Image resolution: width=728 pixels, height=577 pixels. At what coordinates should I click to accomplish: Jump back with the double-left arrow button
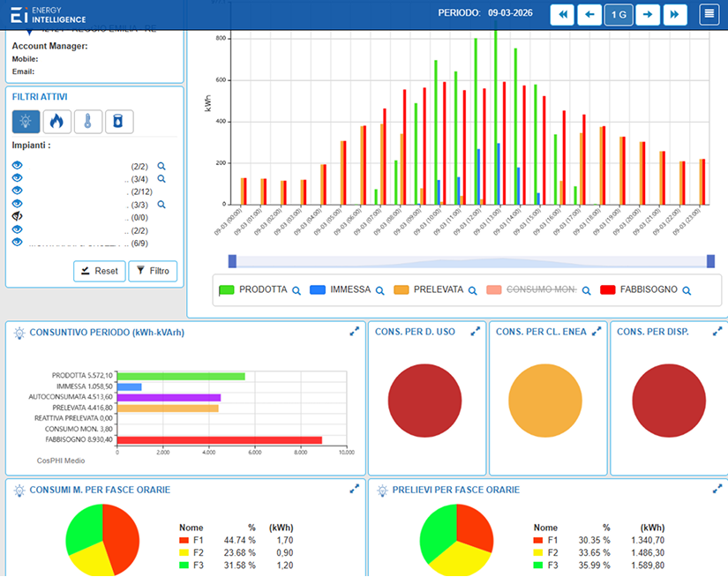tap(562, 15)
